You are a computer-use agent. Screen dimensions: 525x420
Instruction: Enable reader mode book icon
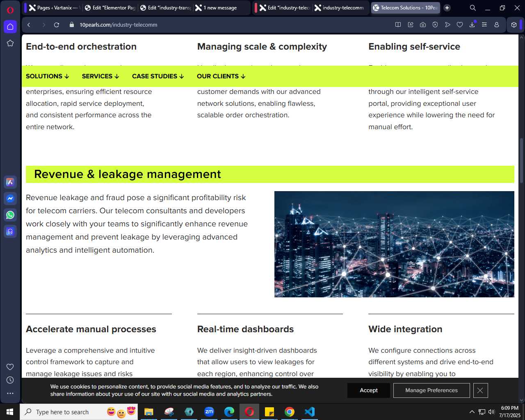pos(398,25)
